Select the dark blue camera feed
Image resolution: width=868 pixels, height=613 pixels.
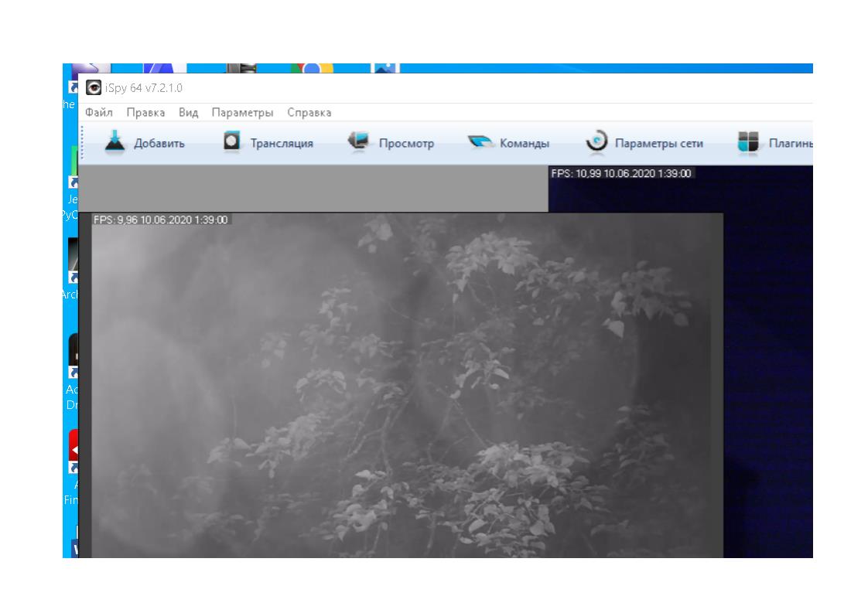point(768,361)
